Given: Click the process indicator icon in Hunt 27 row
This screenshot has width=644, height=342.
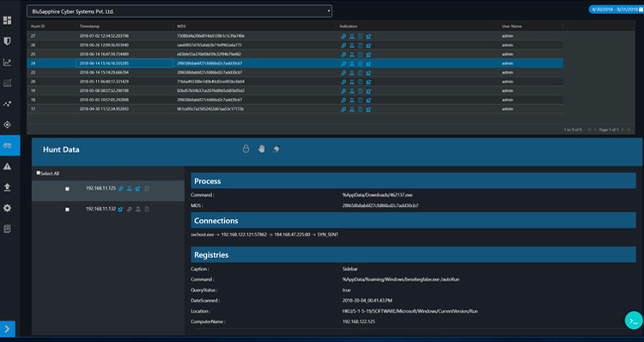Looking at the screenshot, I should click(x=343, y=36).
